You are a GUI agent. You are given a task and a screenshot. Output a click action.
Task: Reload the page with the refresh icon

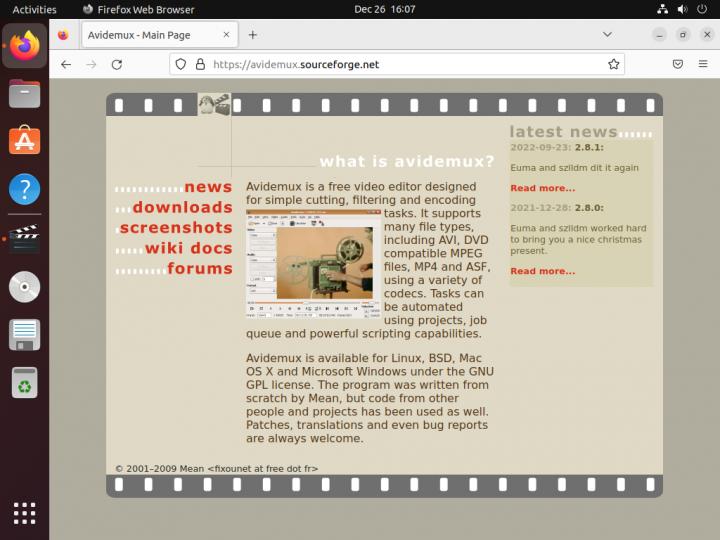(117, 64)
